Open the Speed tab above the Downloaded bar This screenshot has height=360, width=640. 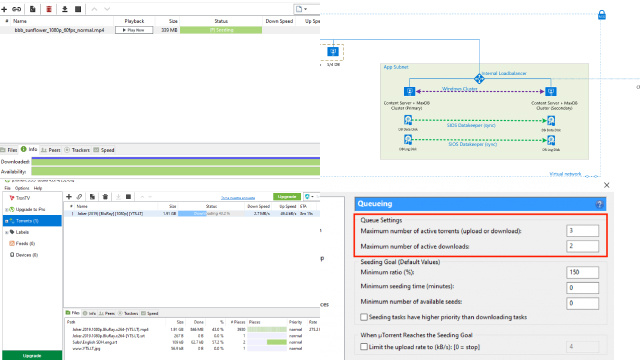(104, 150)
